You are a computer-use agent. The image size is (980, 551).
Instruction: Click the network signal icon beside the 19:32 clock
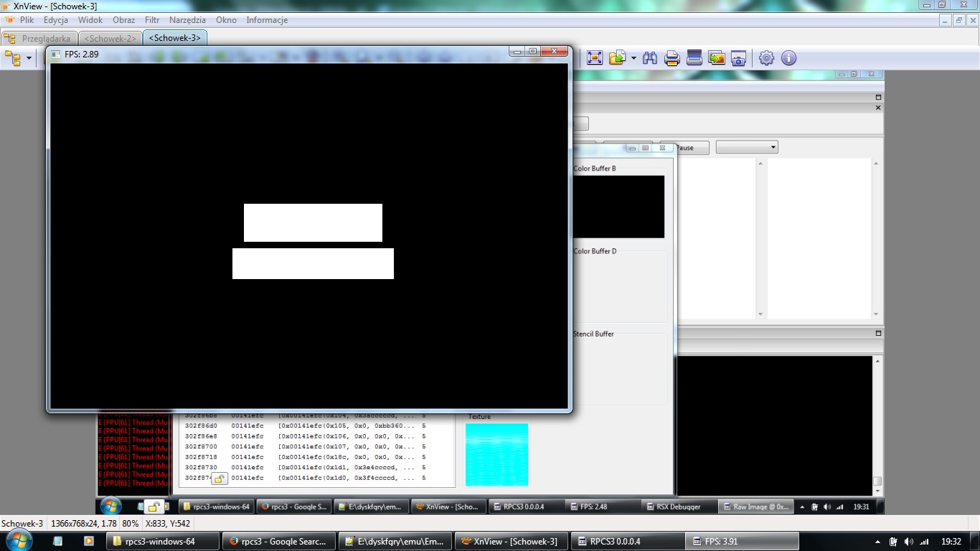pos(925,542)
